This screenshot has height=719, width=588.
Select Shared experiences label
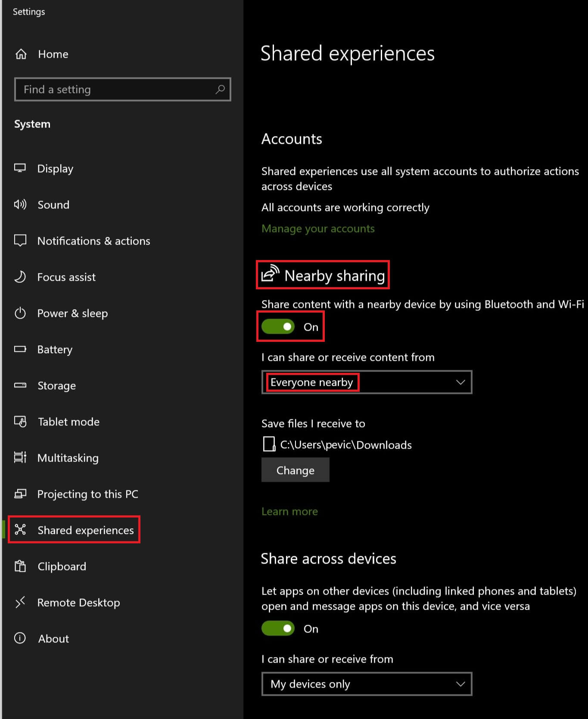86,530
